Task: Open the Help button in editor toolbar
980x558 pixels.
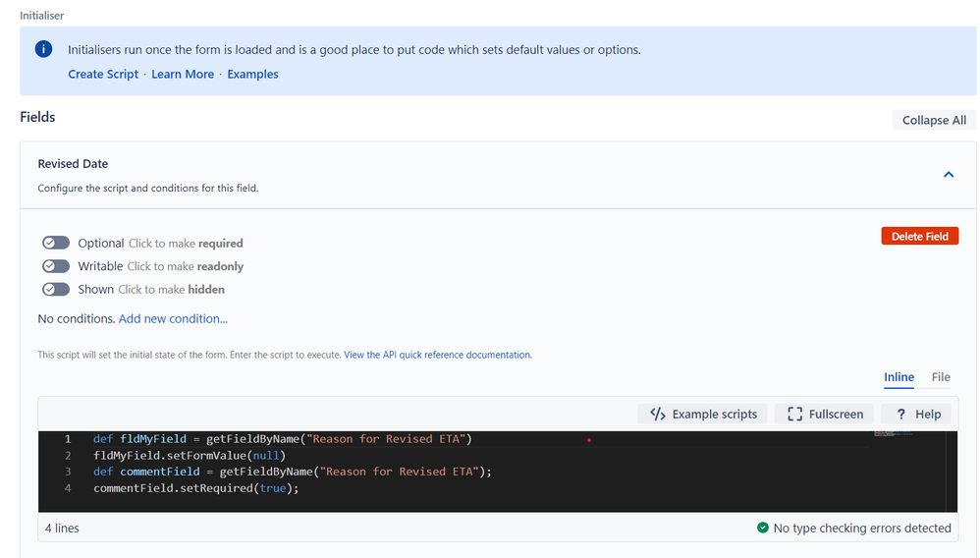Action: pyautogui.click(x=916, y=415)
